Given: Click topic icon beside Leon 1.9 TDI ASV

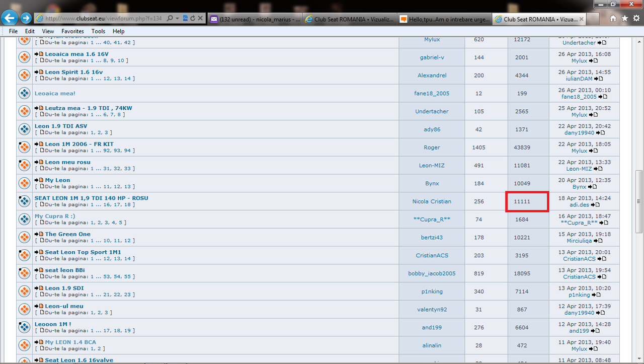Looking at the screenshot, I should [24, 129].
